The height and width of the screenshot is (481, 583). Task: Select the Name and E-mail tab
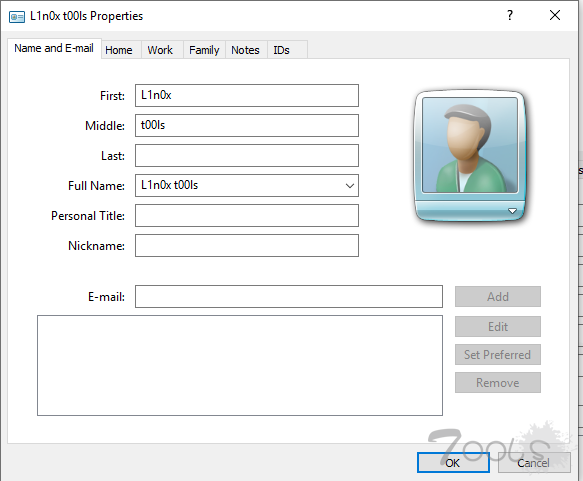point(54,48)
